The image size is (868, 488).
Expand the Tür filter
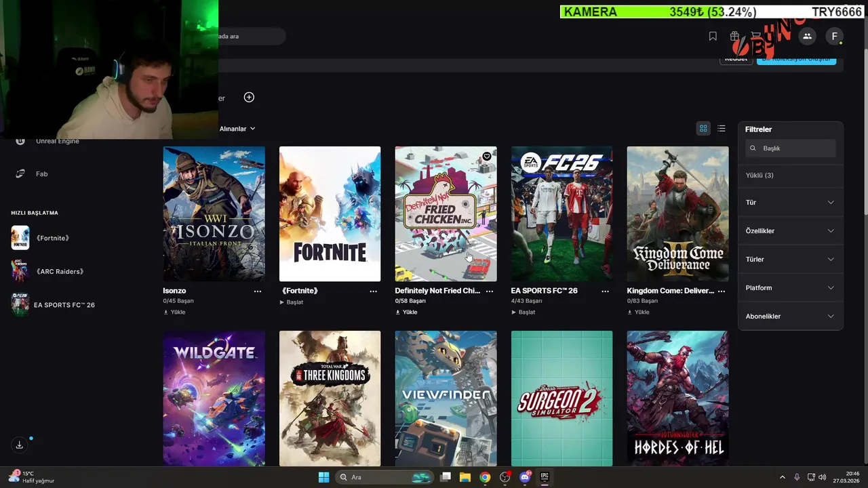790,203
